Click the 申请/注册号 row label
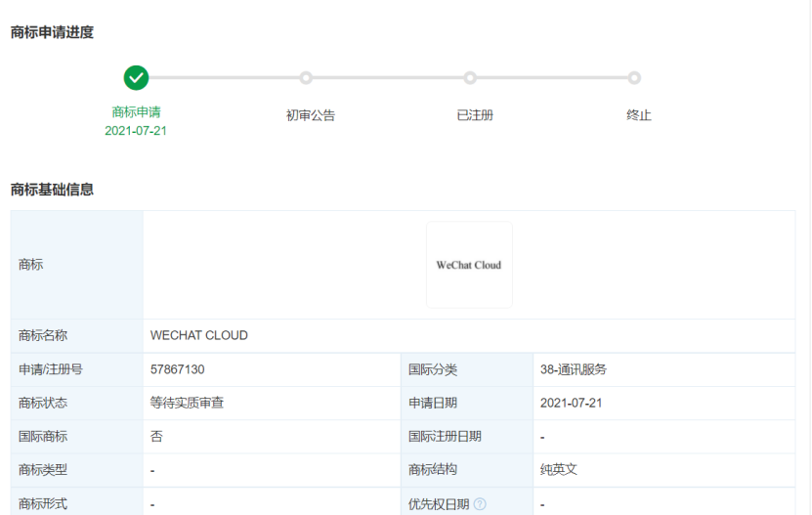812x515 pixels. coord(51,369)
